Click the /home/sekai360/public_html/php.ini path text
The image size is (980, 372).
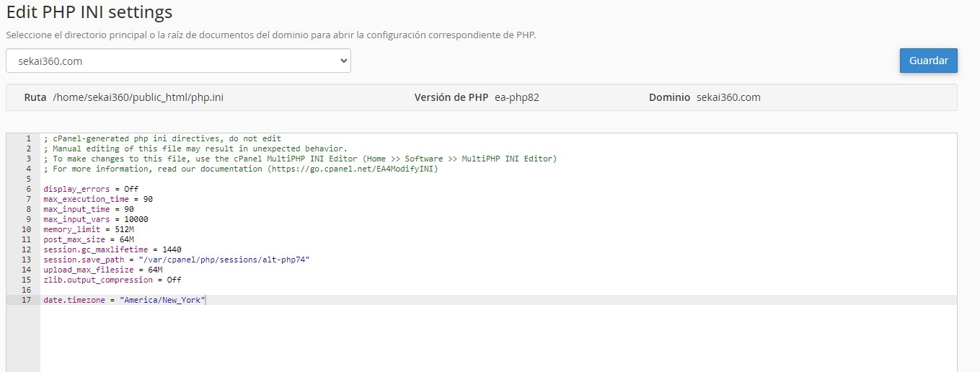(138, 97)
